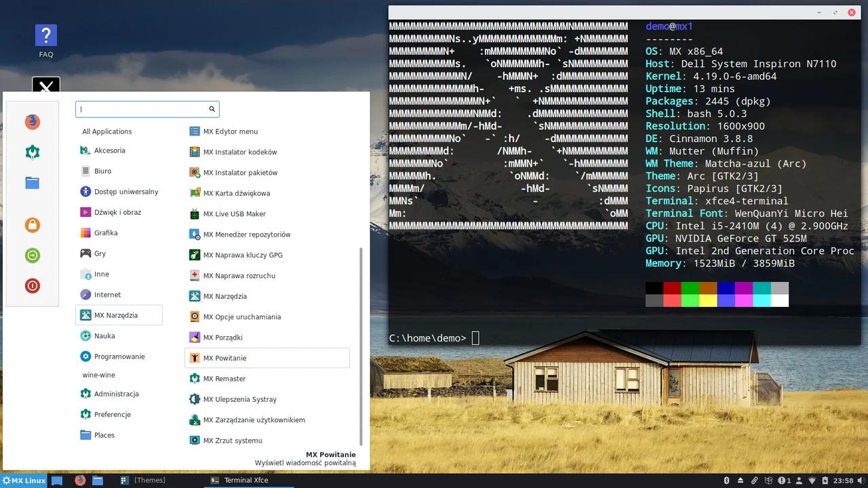Launch MX Zrzut systemu
The image size is (868, 488).
[x=267, y=441]
